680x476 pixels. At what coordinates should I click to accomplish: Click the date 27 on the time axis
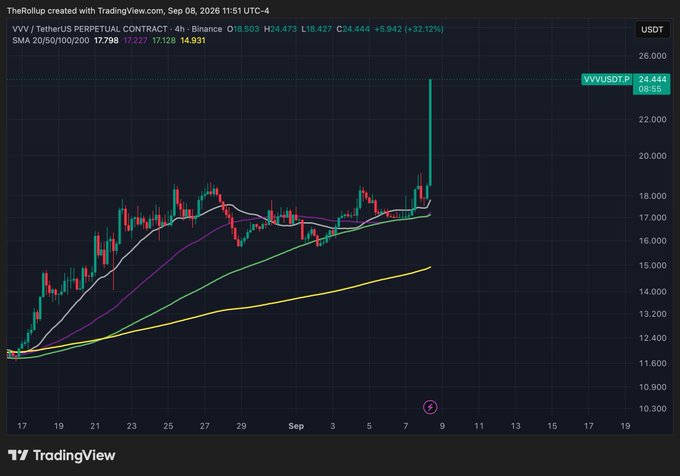[205, 426]
